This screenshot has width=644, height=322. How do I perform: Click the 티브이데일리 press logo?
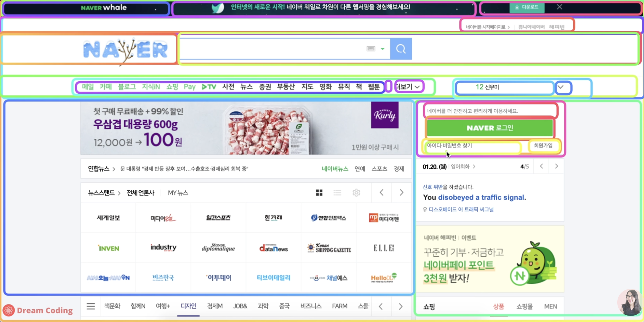point(273,278)
